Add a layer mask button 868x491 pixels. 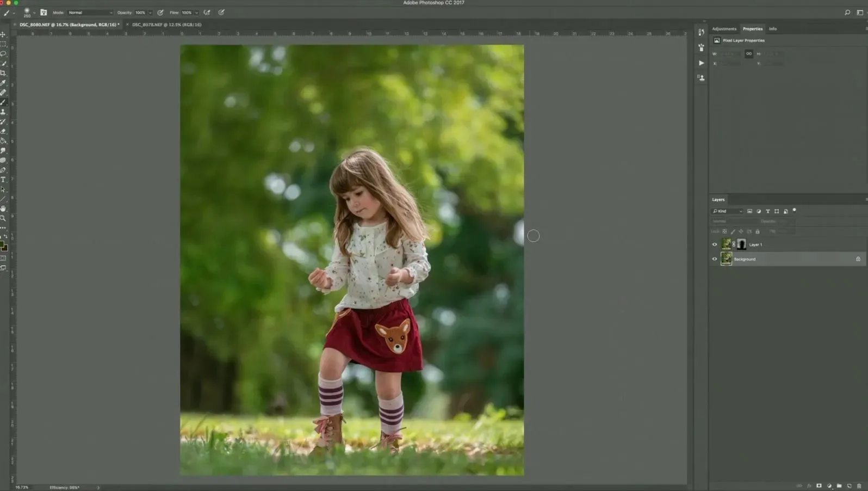pyautogui.click(x=819, y=486)
